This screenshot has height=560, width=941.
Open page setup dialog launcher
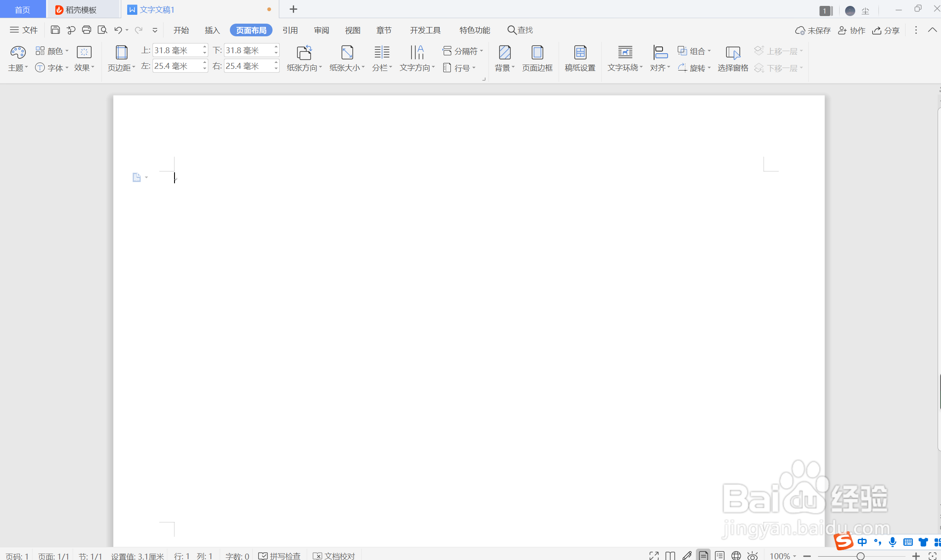click(x=484, y=79)
